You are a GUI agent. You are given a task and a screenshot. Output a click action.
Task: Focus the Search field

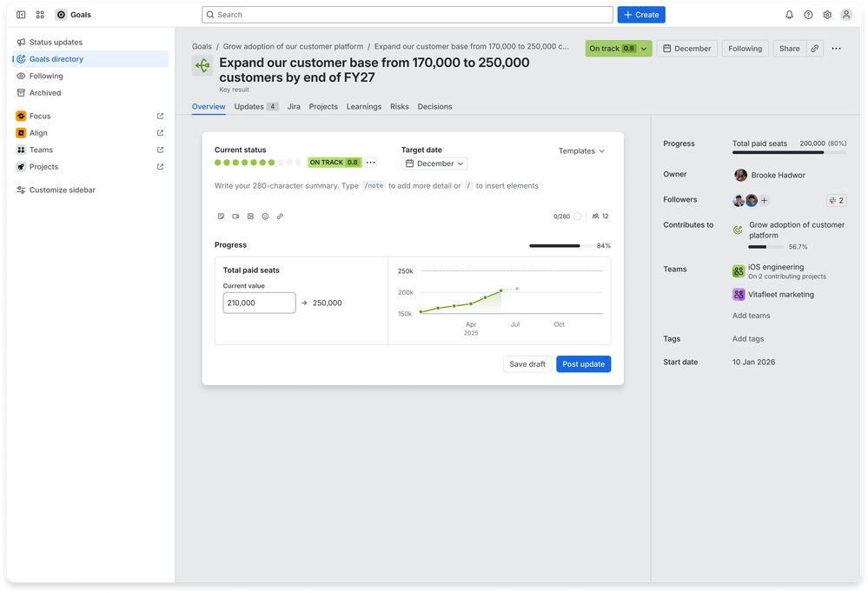coord(407,15)
